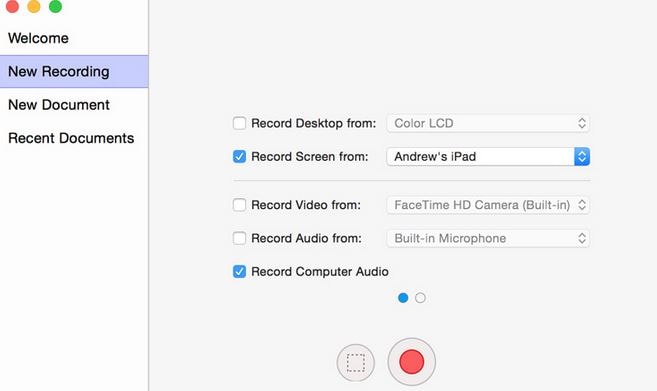Tick the Record Audio from checkbox
Screen dimensions: 657x391
tap(239, 238)
